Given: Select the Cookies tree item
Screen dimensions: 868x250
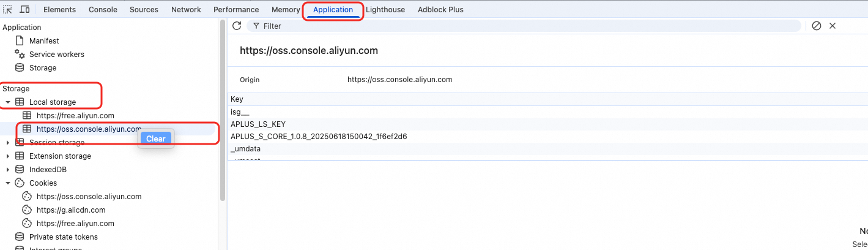Looking at the screenshot, I should (x=43, y=183).
